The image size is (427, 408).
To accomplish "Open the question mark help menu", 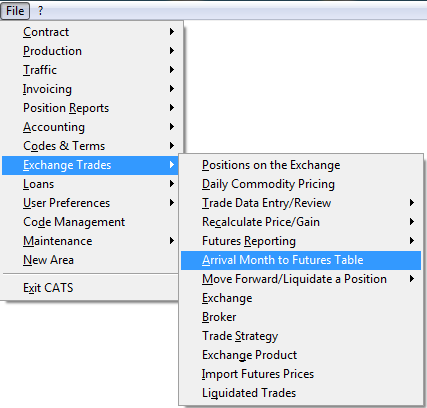I will (40, 11).
